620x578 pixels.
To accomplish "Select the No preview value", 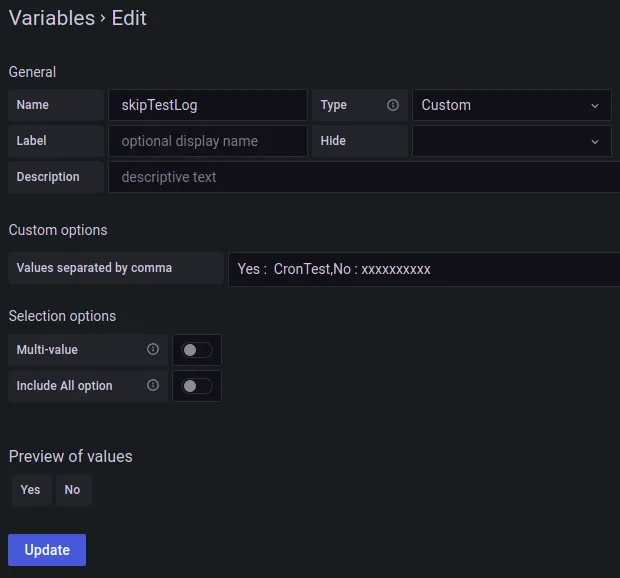I will [x=72, y=490].
